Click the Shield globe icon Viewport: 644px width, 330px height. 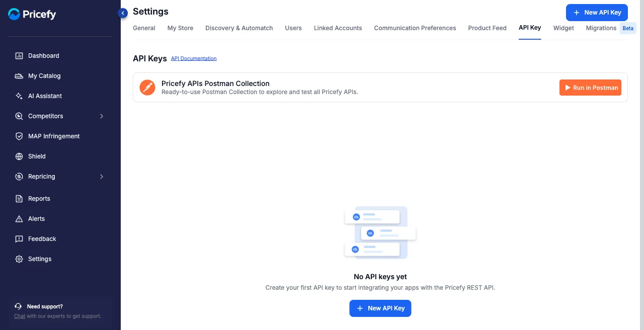click(x=19, y=156)
